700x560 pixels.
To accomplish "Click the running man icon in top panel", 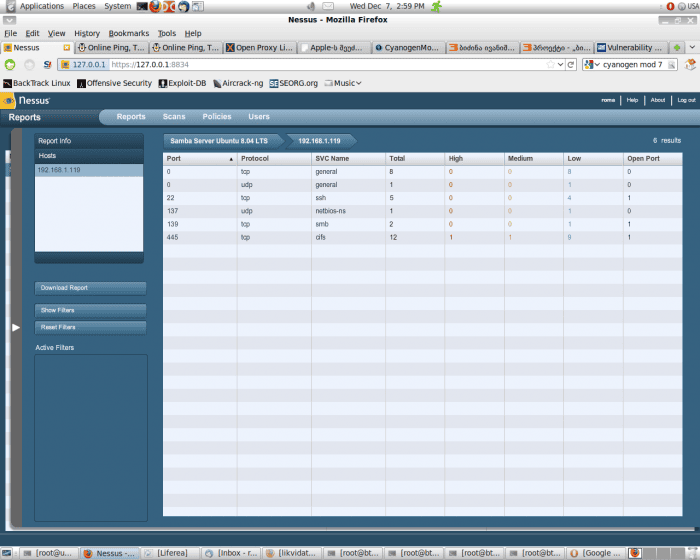I will [436, 6].
